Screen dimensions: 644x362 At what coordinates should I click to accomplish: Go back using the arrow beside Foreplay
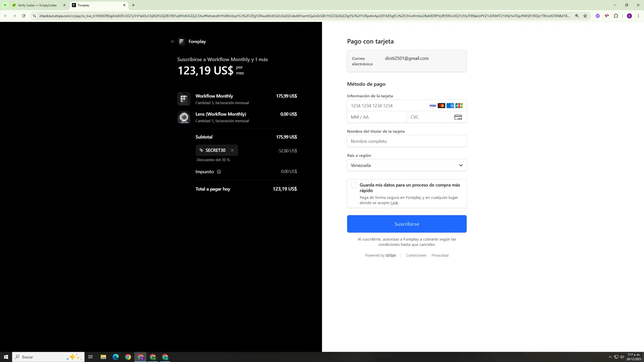coord(173,42)
